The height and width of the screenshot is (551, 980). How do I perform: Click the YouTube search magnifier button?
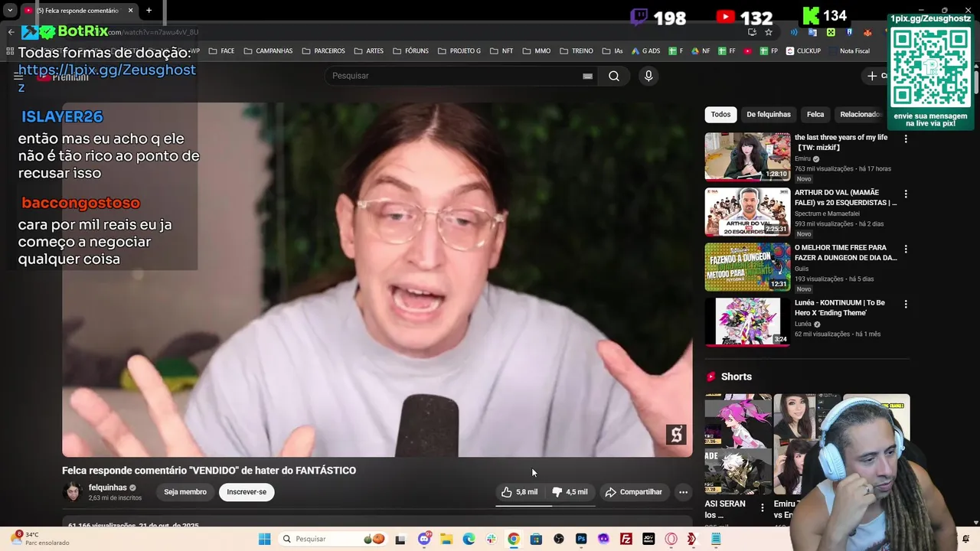coord(614,76)
